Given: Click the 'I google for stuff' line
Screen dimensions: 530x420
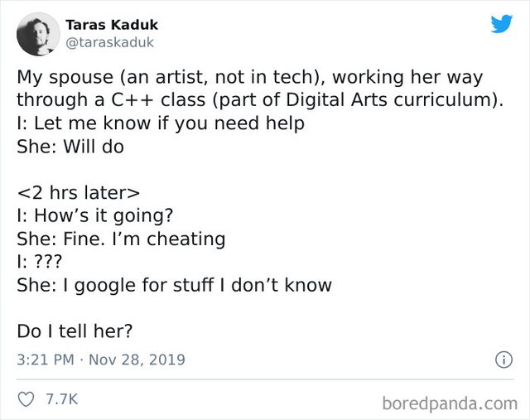Looking at the screenshot, I should tap(175, 285).
